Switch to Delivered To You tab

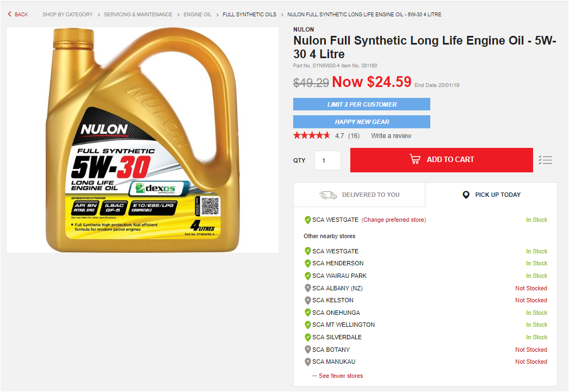point(359,195)
